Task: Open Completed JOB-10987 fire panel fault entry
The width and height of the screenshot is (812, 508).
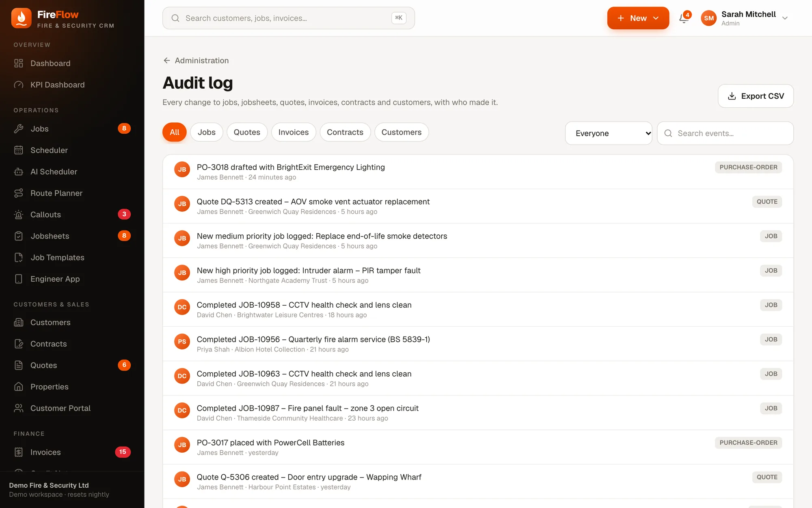Action: [478, 413]
